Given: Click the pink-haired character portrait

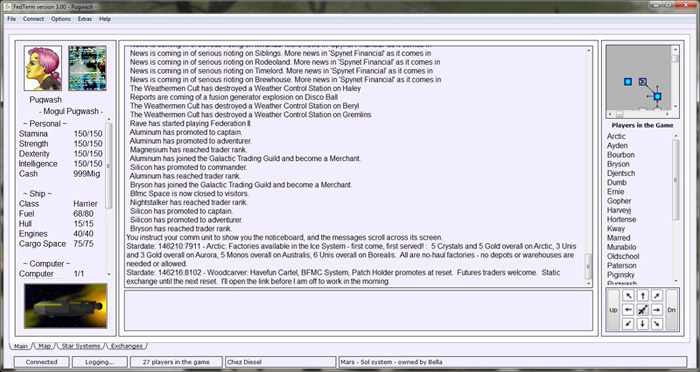Looking at the screenshot, I should [x=43, y=68].
